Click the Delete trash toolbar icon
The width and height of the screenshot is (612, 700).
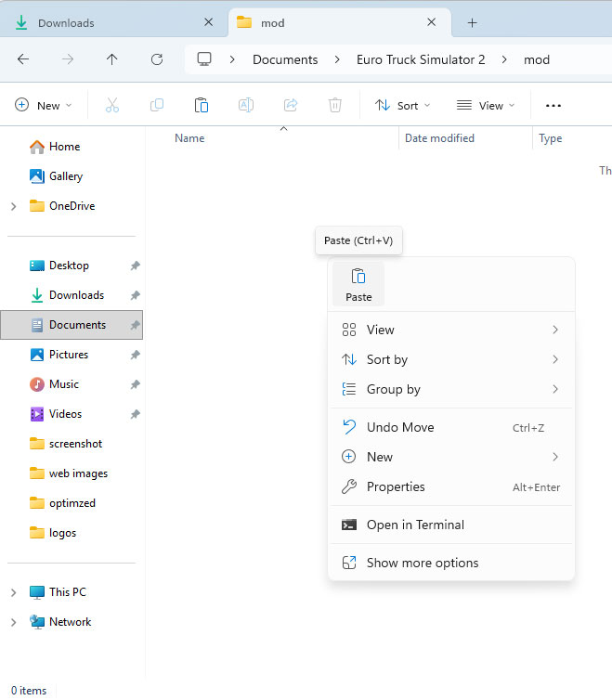(335, 105)
